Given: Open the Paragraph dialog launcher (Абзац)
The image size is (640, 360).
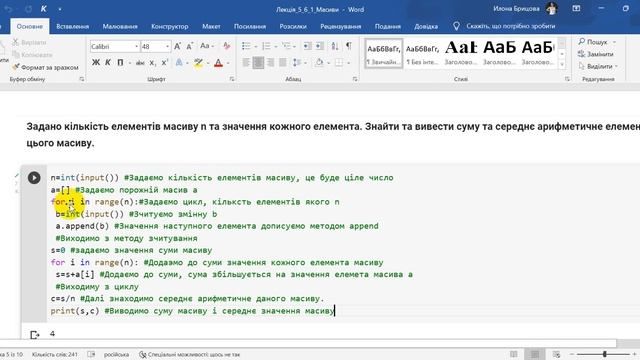Looking at the screenshot, I should tap(355, 79).
